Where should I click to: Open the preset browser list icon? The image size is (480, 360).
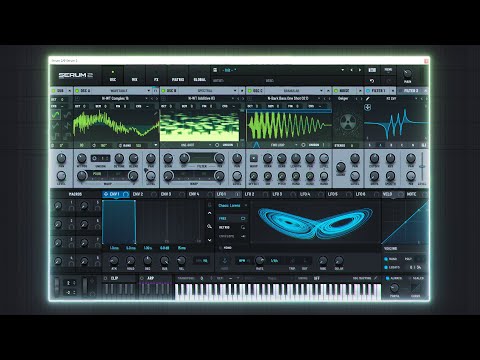point(215,70)
